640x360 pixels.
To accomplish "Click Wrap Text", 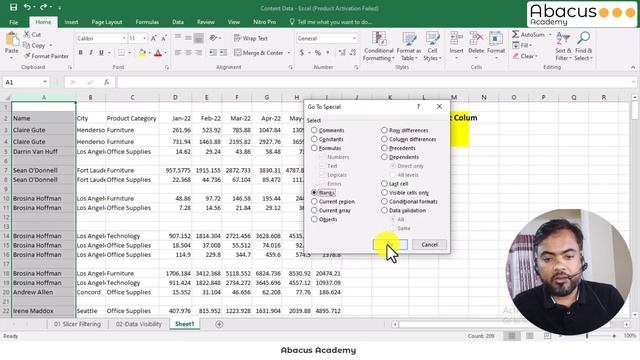I will 251,38.
